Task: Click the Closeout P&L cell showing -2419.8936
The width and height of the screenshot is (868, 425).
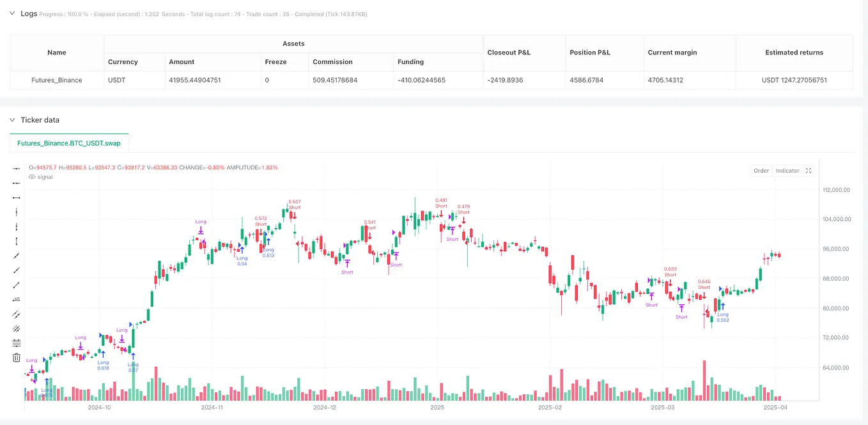Action: pyautogui.click(x=505, y=80)
